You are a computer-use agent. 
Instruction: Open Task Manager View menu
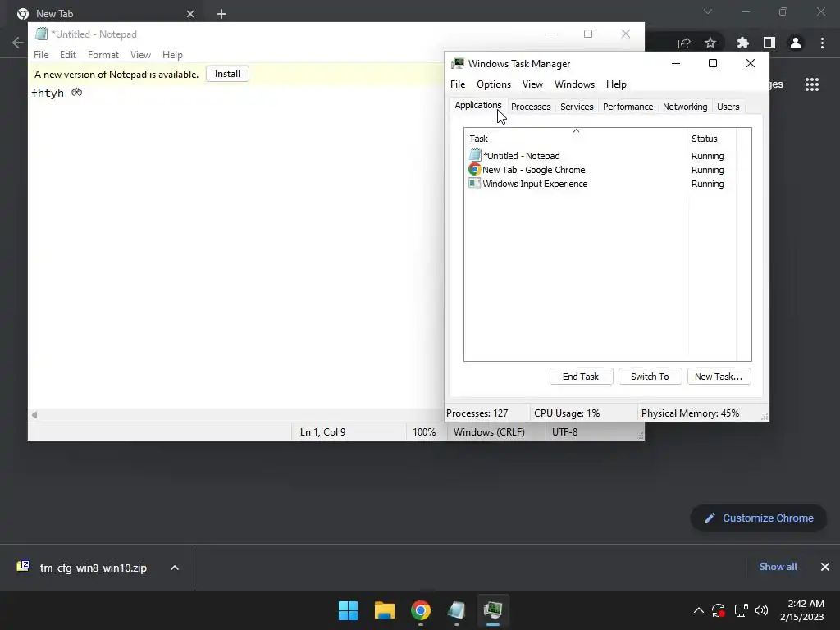point(532,84)
